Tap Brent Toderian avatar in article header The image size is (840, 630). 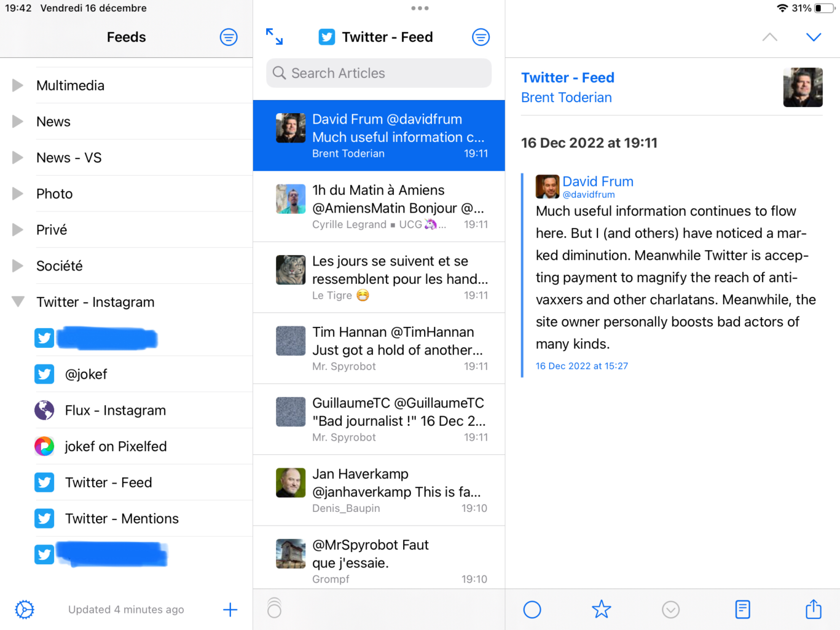(x=803, y=87)
